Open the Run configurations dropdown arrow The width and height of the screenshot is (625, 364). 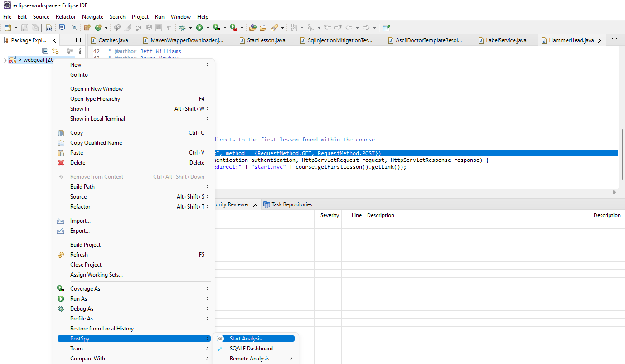tap(207, 28)
